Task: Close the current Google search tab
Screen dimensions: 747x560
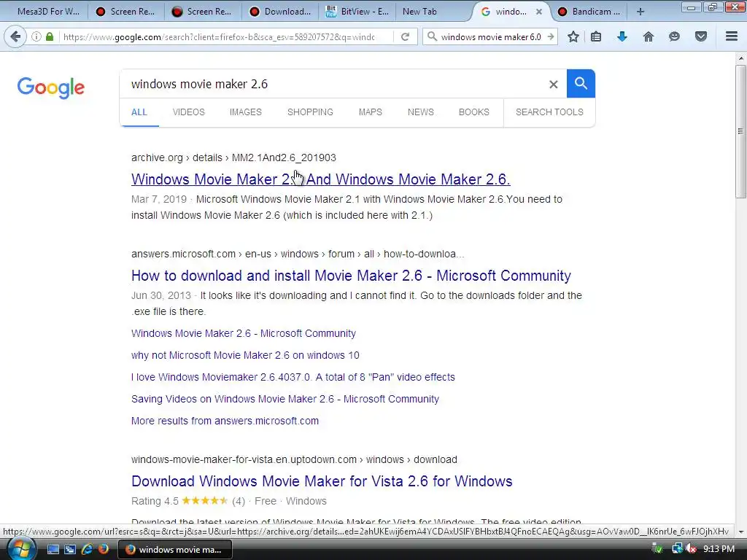Action: pyautogui.click(x=539, y=12)
